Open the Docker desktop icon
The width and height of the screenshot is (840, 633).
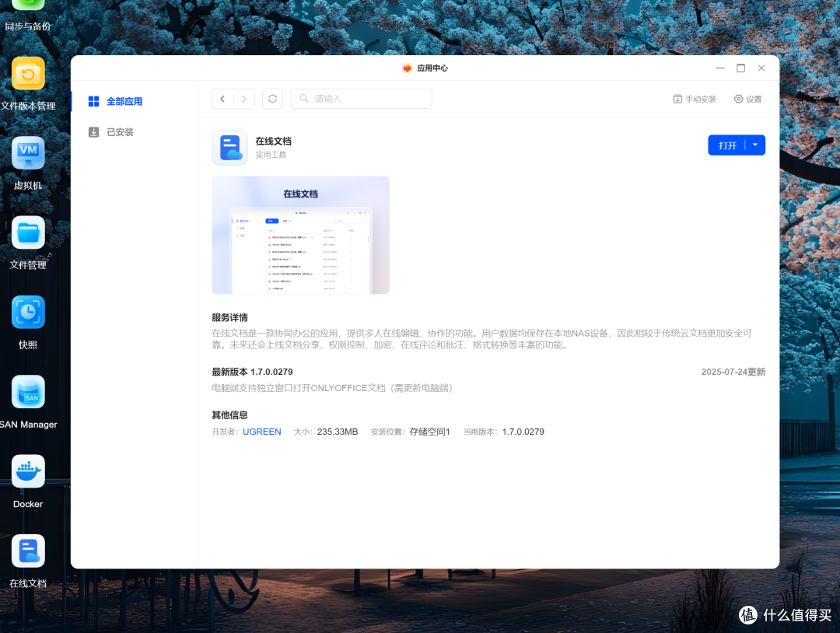[29, 471]
